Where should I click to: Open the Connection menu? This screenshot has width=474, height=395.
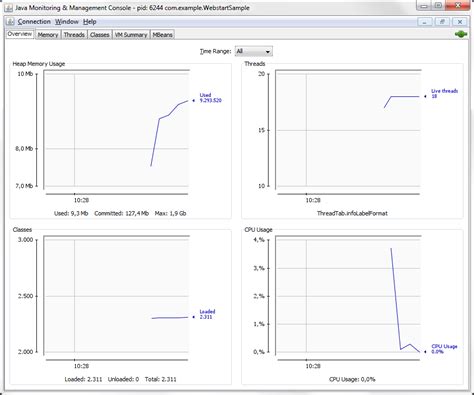34,22
